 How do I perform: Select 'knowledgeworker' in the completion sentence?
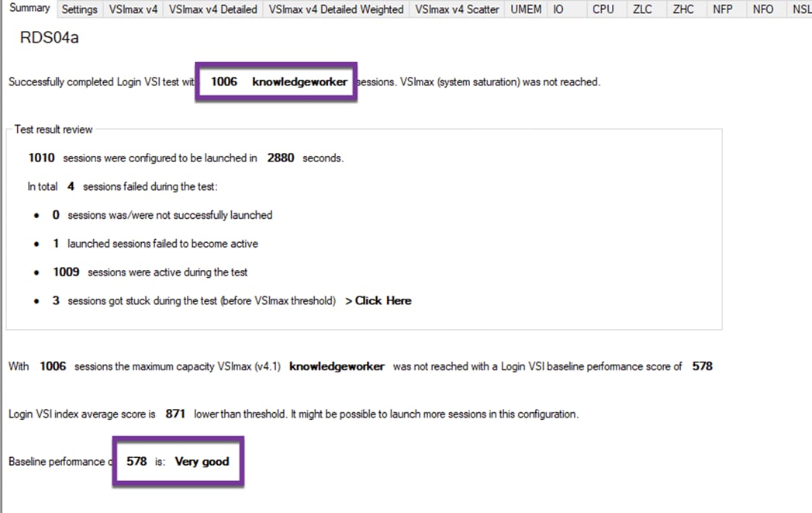tap(300, 81)
